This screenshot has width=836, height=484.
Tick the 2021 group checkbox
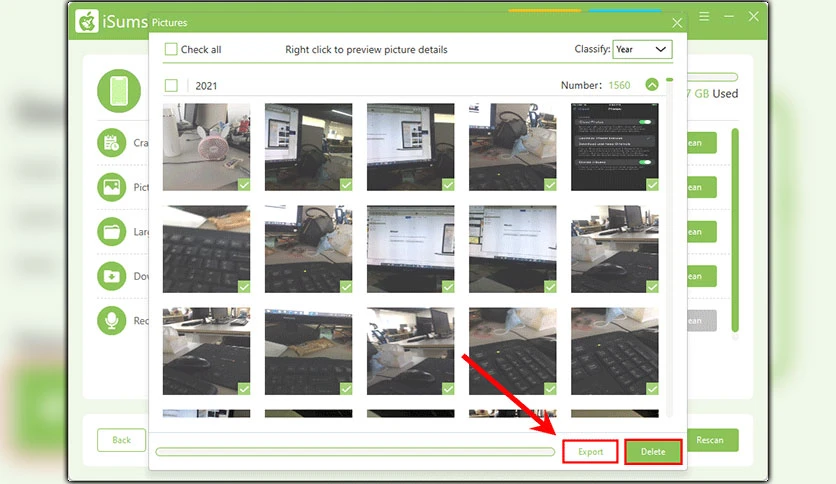coord(171,85)
